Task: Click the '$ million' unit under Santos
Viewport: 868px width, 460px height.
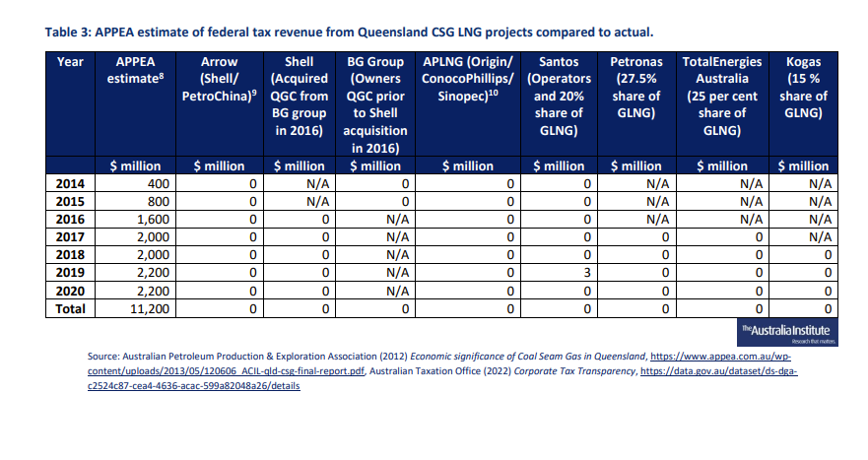Action: pyautogui.click(x=559, y=166)
